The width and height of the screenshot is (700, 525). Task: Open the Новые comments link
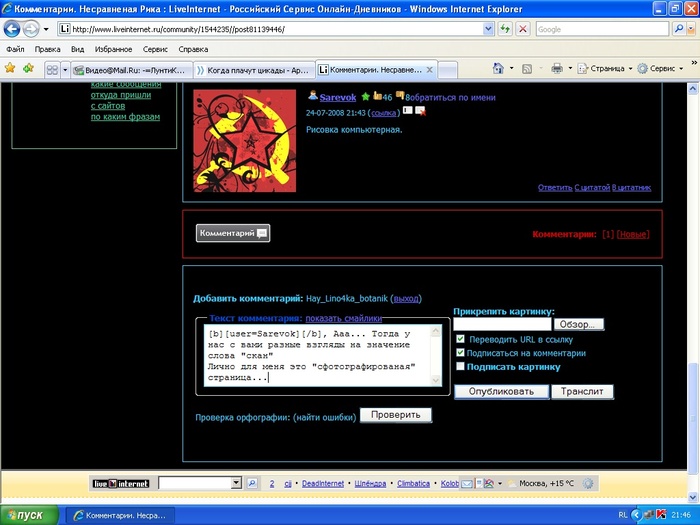click(633, 234)
